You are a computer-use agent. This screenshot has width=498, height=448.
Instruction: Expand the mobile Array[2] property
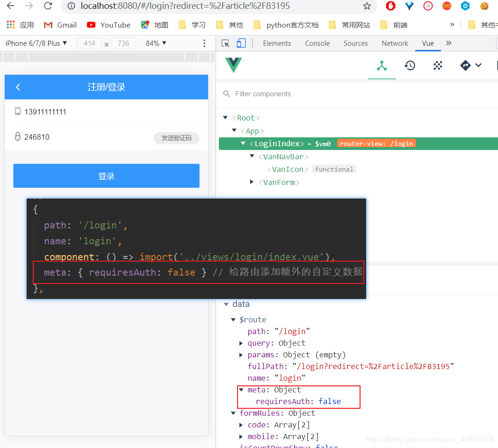click(x=241, y=437)
